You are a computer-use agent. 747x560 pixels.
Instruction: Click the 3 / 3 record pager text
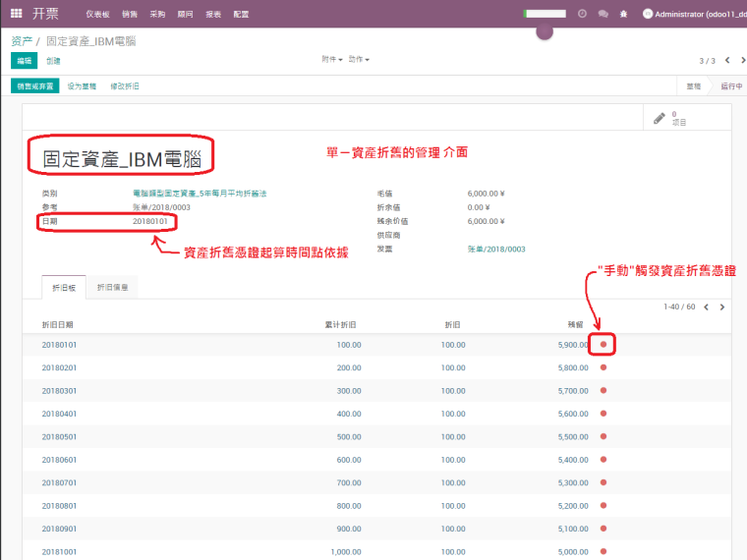pos(707,61)
